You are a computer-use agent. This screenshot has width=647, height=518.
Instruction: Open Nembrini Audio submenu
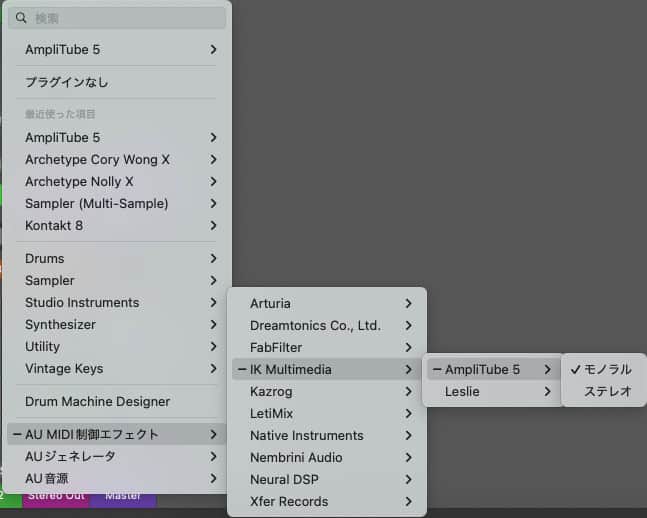327,457
